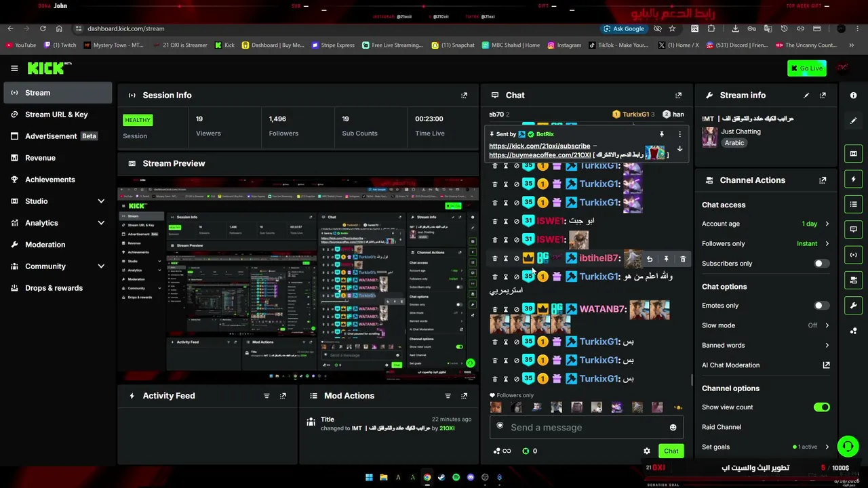Open the info icon in right rail
868x488 pixels.
[853, 96]
